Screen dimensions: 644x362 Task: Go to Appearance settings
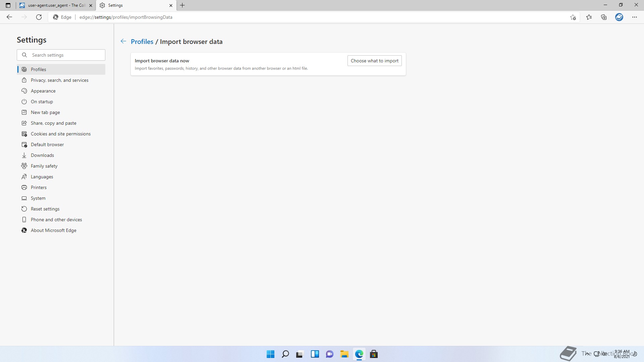(x=43, y=91)
